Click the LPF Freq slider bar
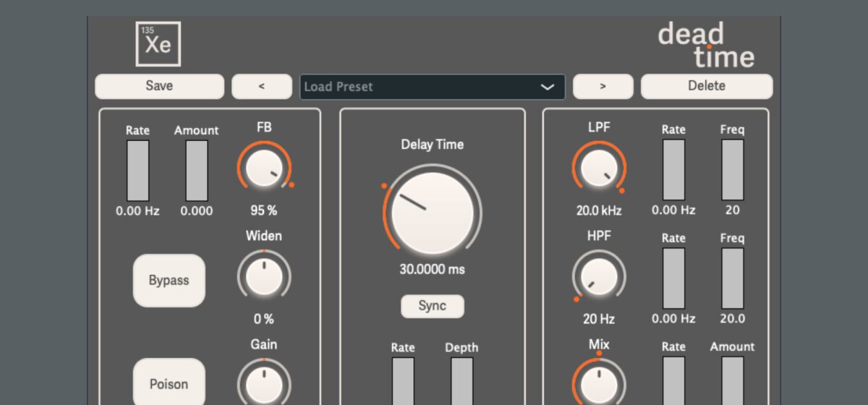This screenshot has height=405, width=868. point(732,170)
